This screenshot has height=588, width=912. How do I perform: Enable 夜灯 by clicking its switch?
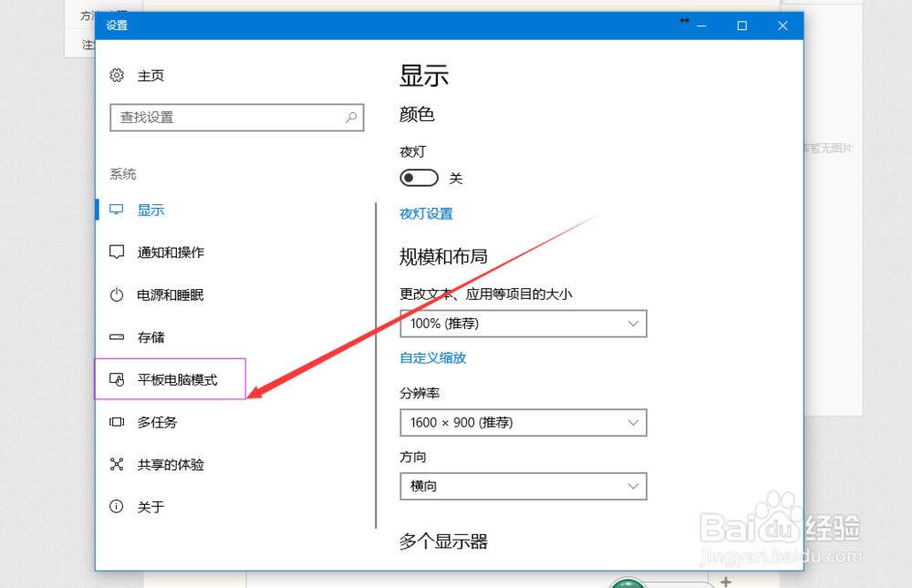tap(419, 178)
